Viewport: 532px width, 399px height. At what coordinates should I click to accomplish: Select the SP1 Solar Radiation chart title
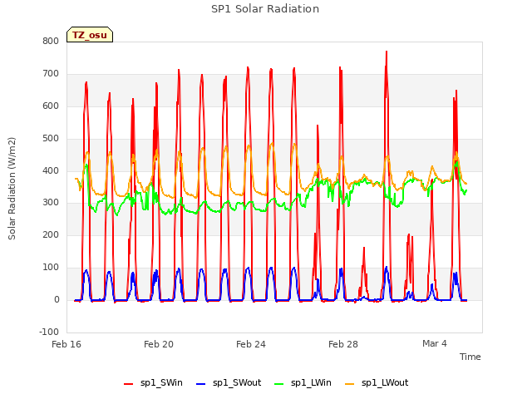click(x=265, y=9)
